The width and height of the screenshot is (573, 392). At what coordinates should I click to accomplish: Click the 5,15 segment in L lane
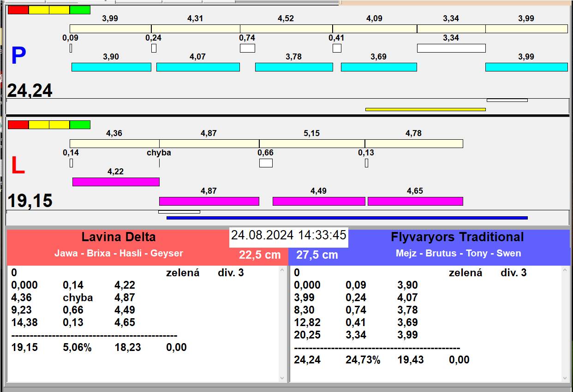(311, 143)
